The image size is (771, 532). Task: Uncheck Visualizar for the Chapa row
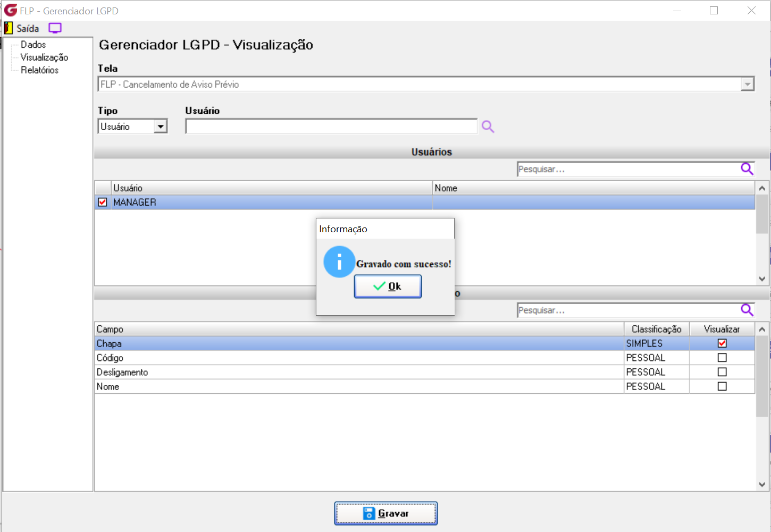722,343
